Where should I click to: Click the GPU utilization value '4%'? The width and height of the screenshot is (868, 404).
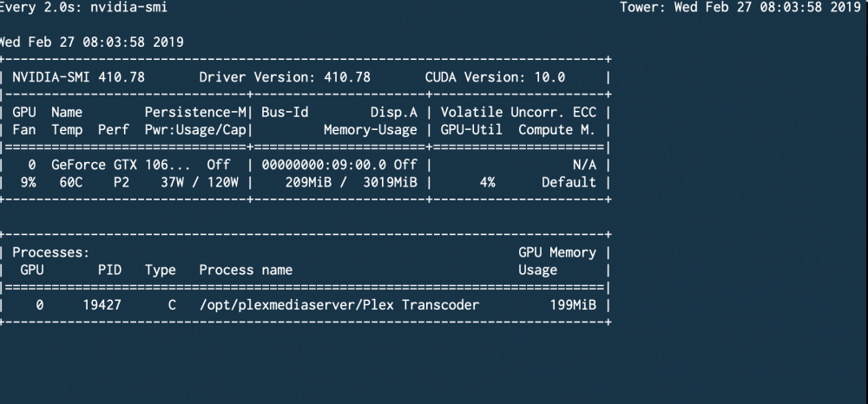click(x=487, y=182)
